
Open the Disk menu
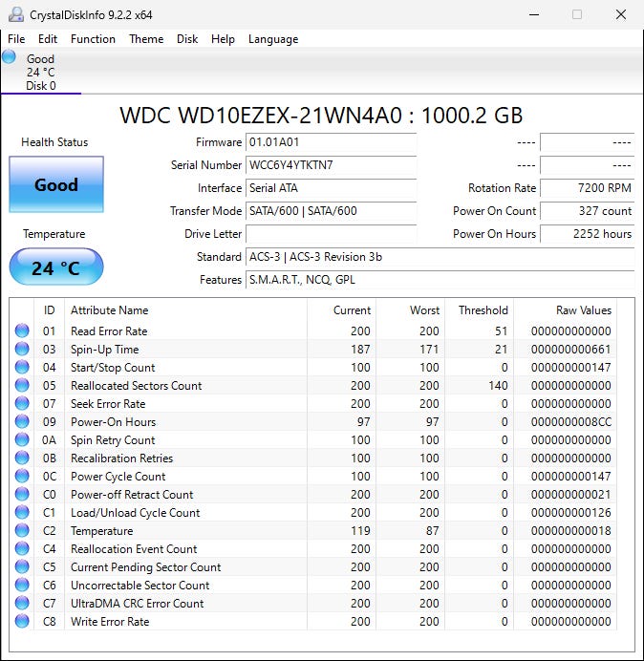point(187,39)
